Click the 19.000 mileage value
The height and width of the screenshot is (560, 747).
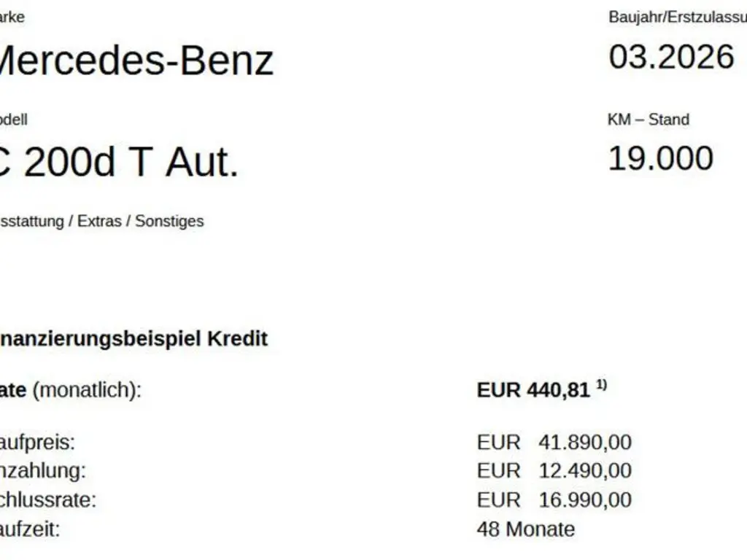[660, 159]
